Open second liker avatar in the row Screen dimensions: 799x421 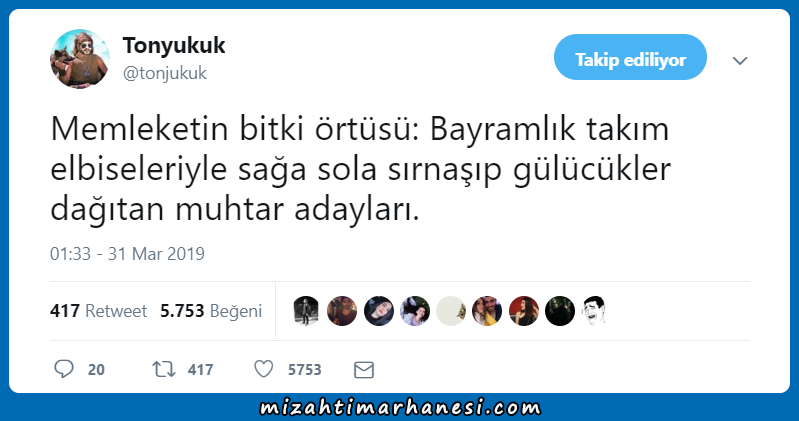click(342, 311)
